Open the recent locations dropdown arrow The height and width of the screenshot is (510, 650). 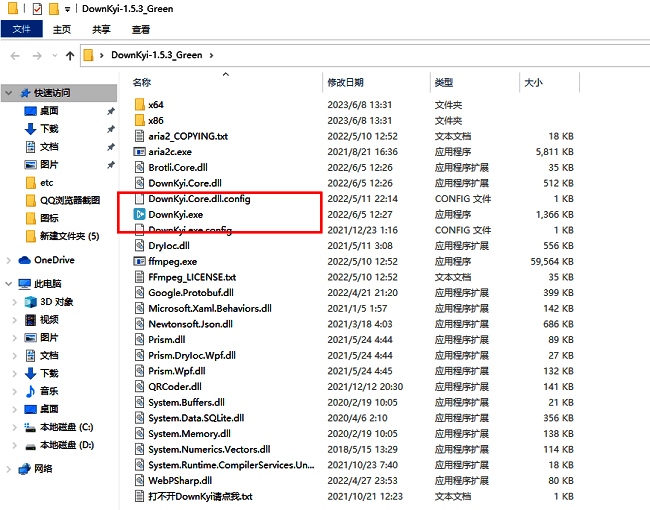point(52,55)
